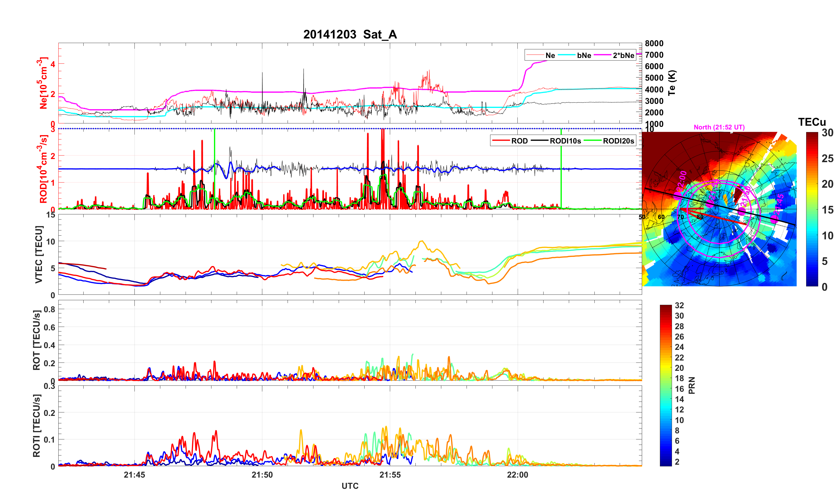Click the UTC x-axis label
834x504 pixels.
pyautogui.click(x=350, y=486)
